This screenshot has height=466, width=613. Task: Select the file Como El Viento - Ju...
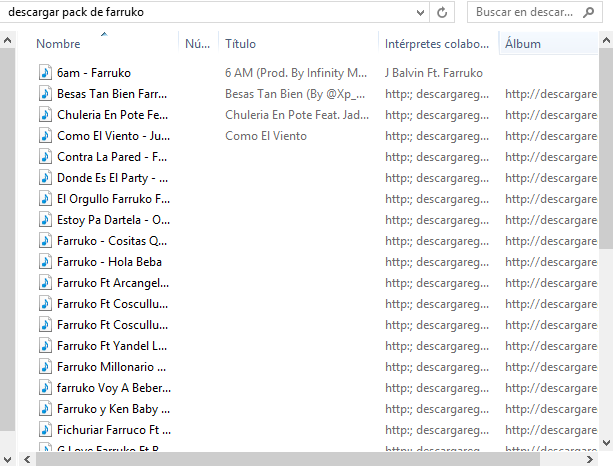pos(113,136)
